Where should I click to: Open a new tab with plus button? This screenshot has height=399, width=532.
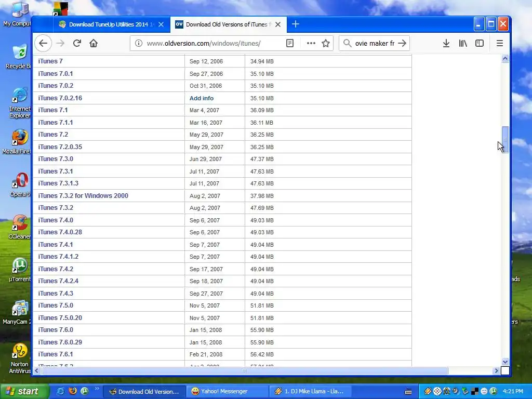point(296,24)
